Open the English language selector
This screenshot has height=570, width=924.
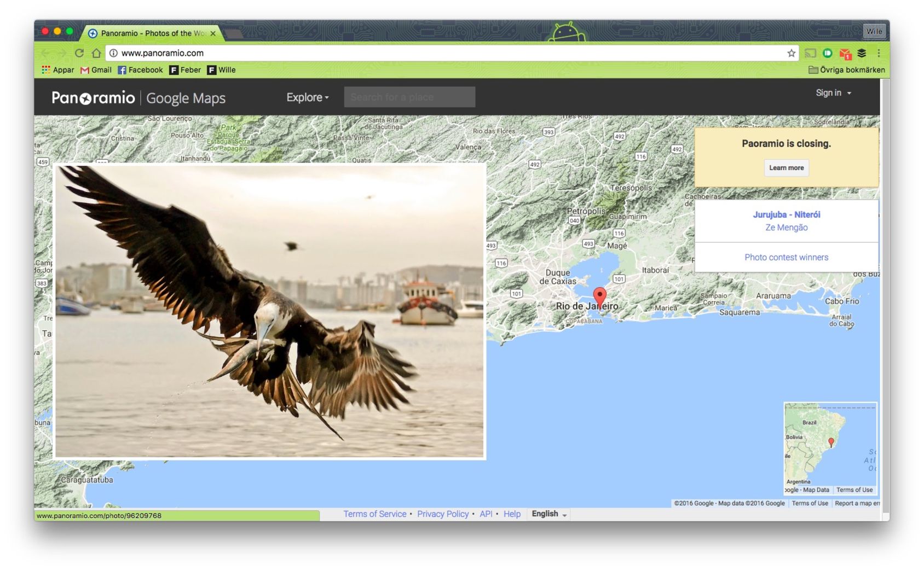click(549, 514)
